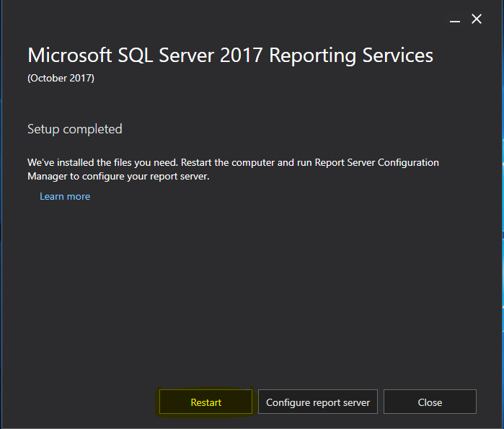Open Configure report server

(318, 402)
